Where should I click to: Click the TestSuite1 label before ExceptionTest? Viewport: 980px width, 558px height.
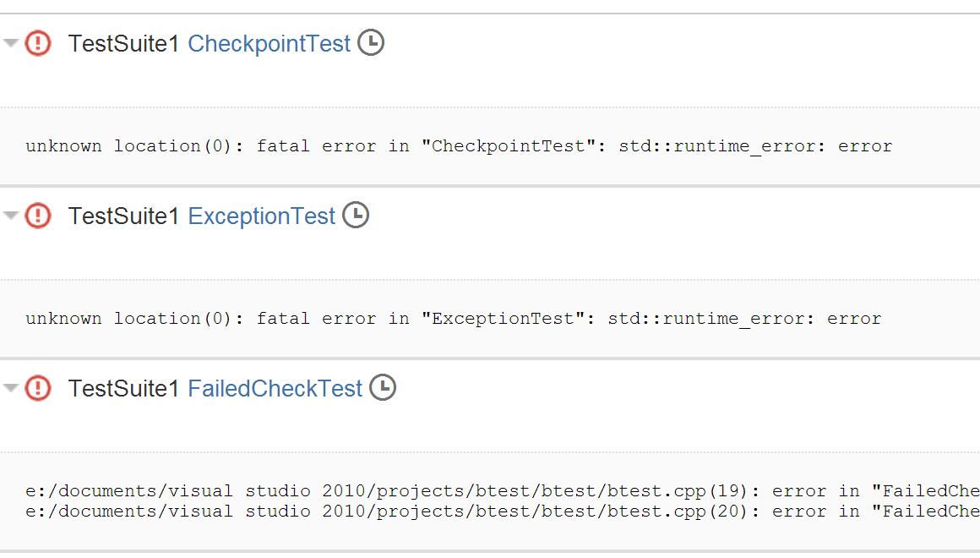pos(123,216)
